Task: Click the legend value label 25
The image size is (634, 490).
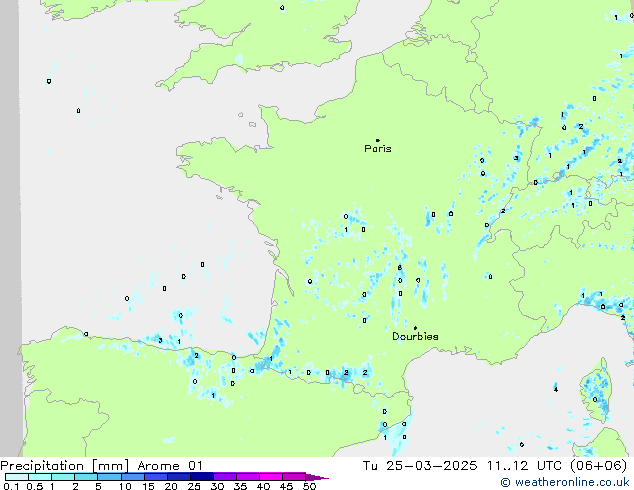Action: (x=194, y=487)
